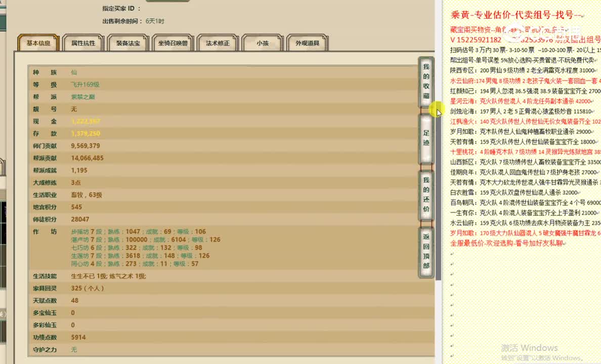Open 我的收藏 side button

tap(426, 81)
